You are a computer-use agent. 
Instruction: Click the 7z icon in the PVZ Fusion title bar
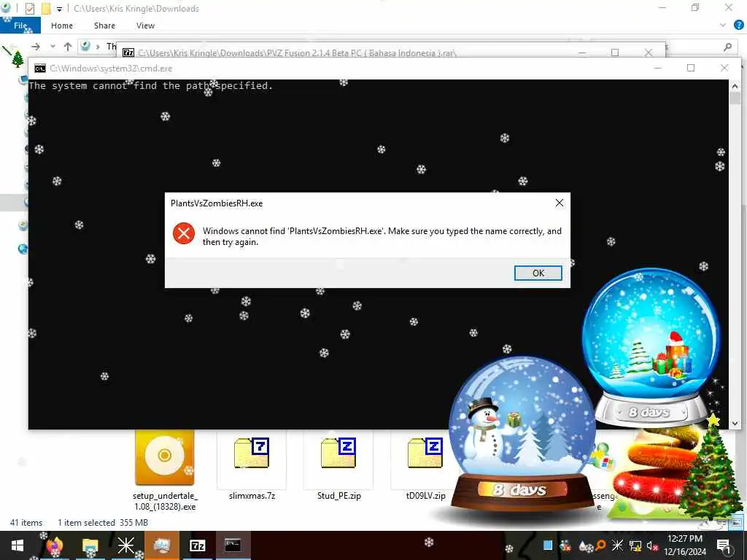pyautogui.click(x=128, y=52)
